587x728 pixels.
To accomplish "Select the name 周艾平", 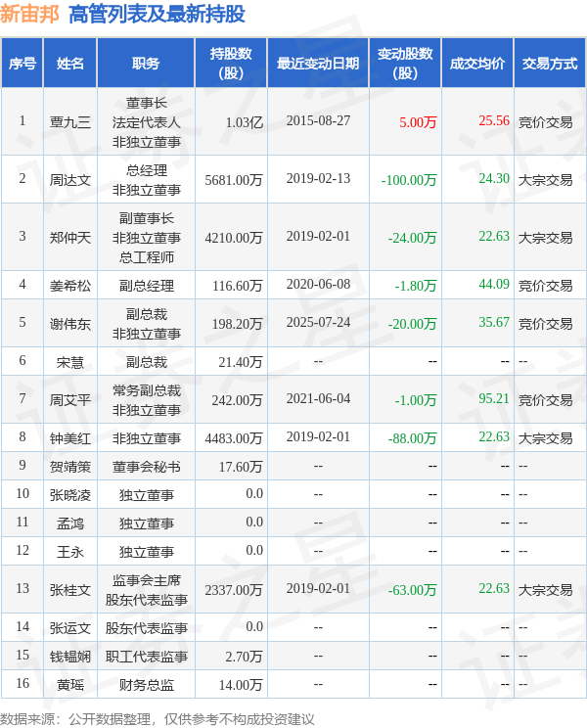I will [70, 399].
